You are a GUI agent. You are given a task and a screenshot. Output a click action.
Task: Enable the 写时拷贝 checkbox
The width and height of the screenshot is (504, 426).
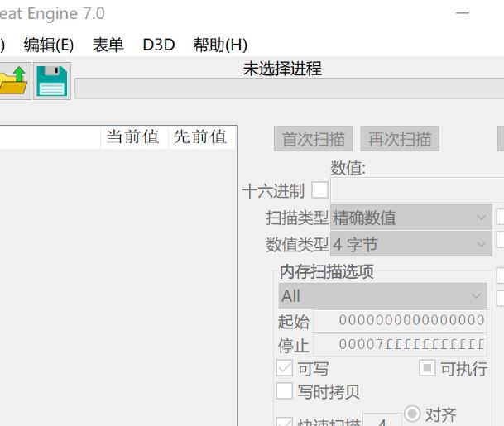[284, 391]
